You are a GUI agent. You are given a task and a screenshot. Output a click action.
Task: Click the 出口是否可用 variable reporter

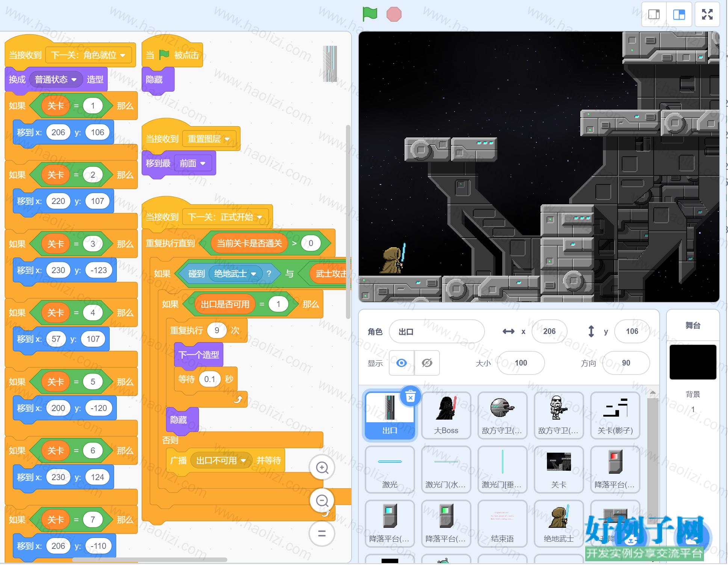point(225,304)
